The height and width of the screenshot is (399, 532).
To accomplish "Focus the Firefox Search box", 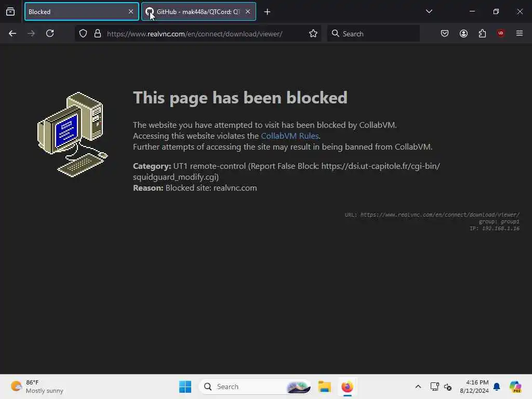I will 374,34.
